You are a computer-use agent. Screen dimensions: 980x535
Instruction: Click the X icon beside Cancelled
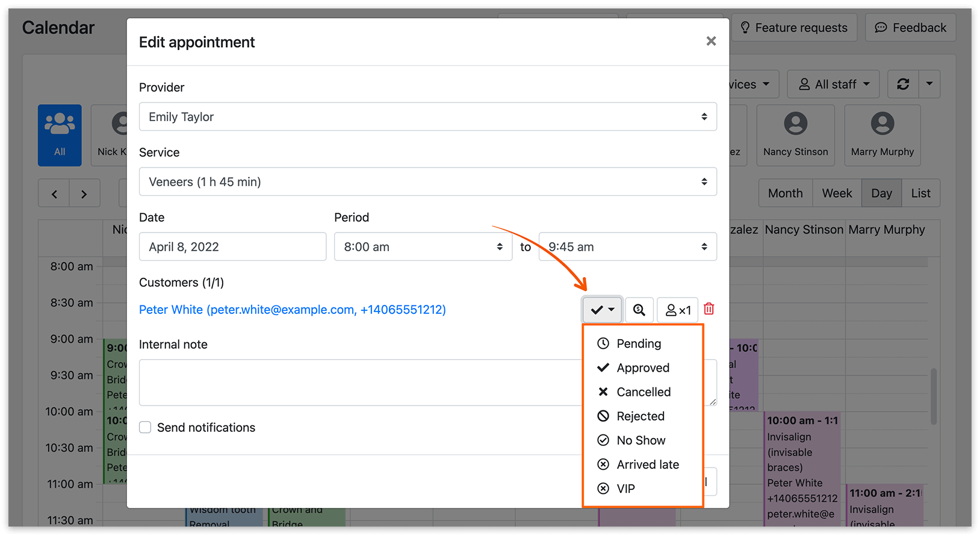(603, 392)
